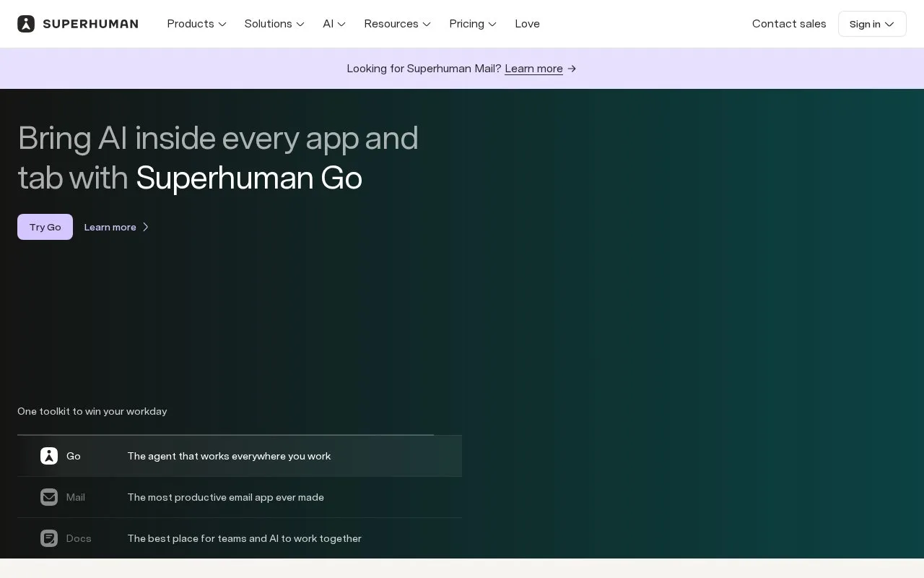Open the Products dropdown menu
The height and width of the screenshot is (578, 924).
pyautogui.click(x=196, y=24)
